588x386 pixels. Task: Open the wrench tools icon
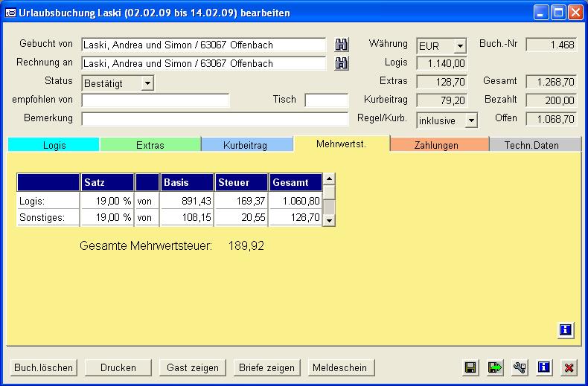pos(520,367)
